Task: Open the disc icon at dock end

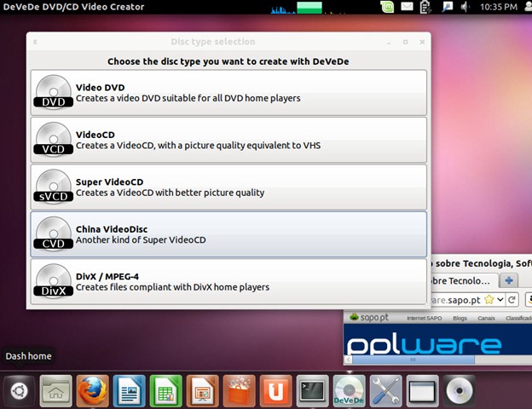Action: pyautogui.click(x=459, y=391)
